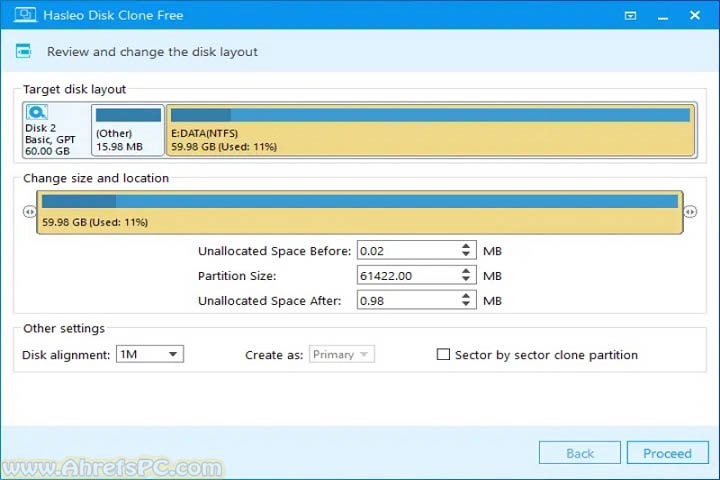Select the Disk 2 drive icon
720x480 pixels.
point(37,113)
